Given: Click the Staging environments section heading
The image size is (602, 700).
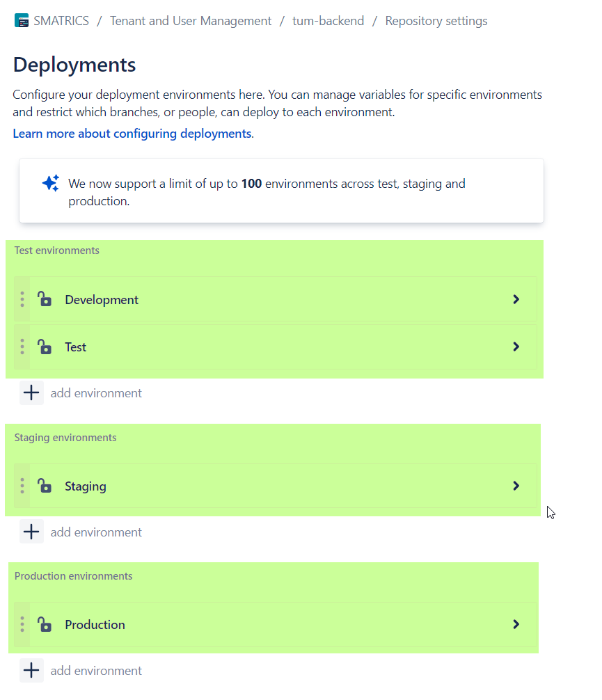Looking at the screenshot, I should 65,438.
